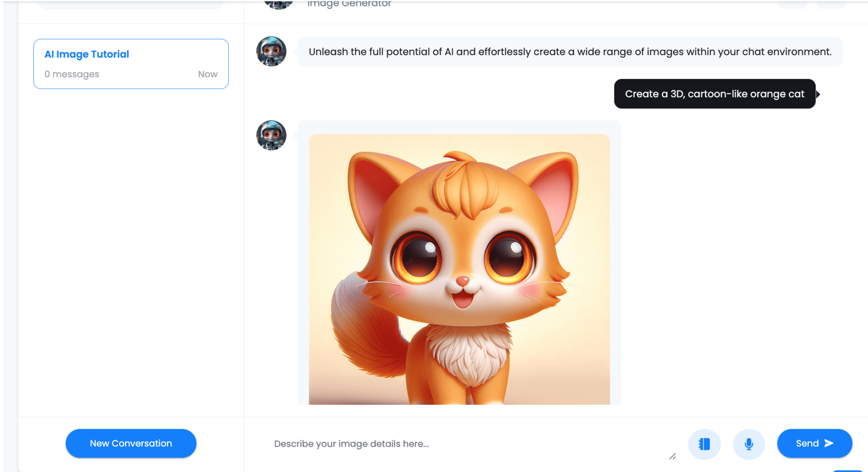This screenshot has width=868, height=472.
Task: Click the 'Now' timestamp on the conversation
Action: pyautogui.click(x=208, y=74)
